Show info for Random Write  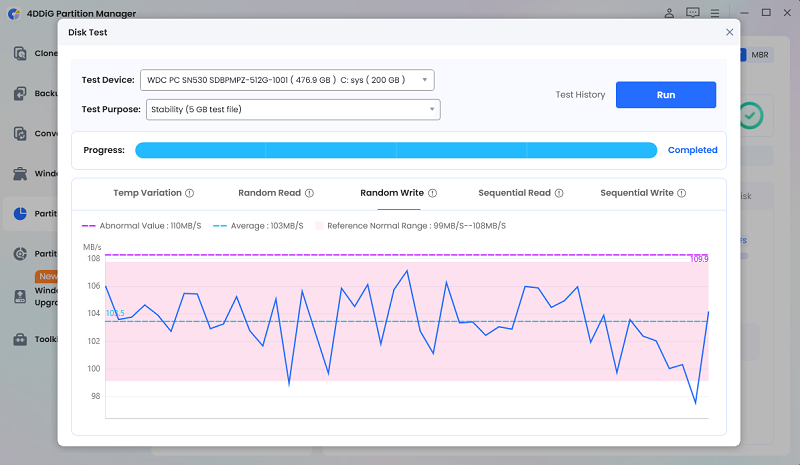click(x=432, y=193)
